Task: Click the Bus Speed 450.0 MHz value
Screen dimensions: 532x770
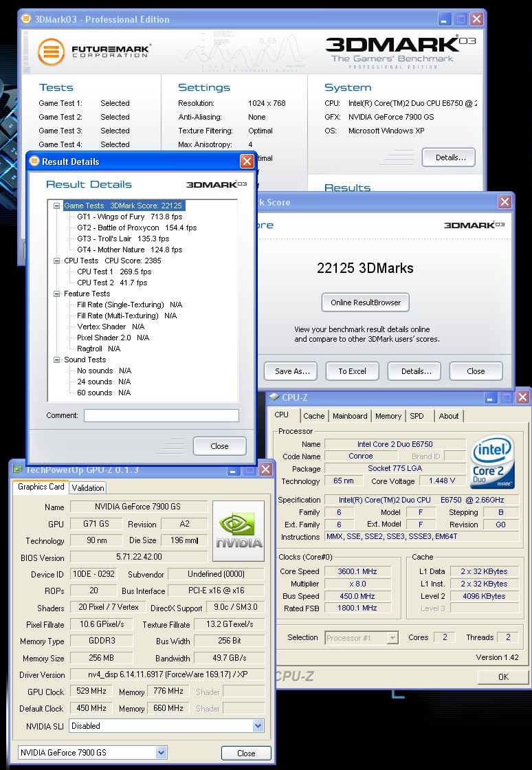Action: [358, 596]
